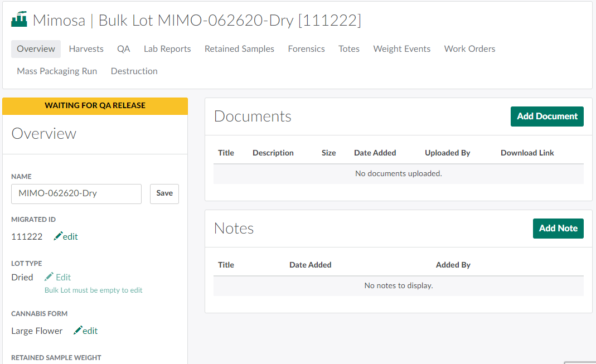Click the Name input field
This screenshot has height=364, width=596.
76,194
